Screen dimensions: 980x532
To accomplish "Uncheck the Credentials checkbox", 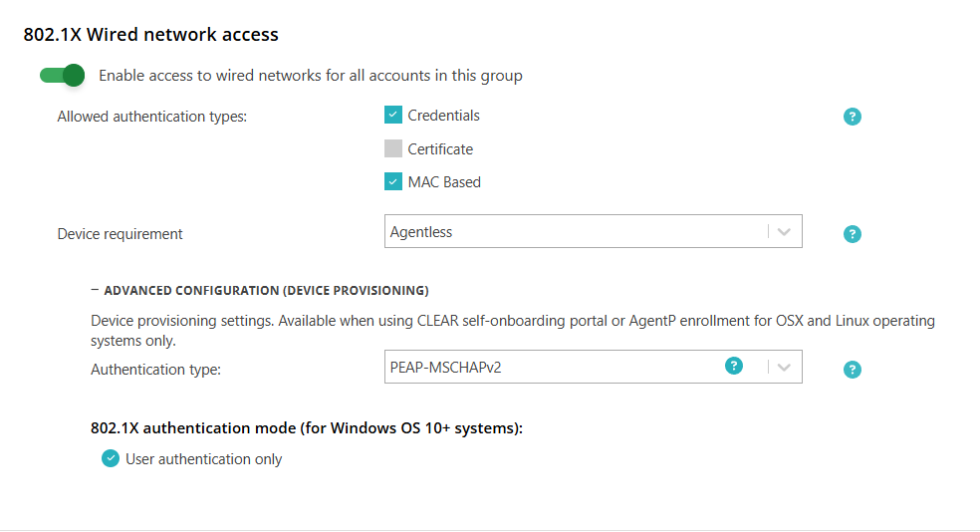I will [393, 115].
